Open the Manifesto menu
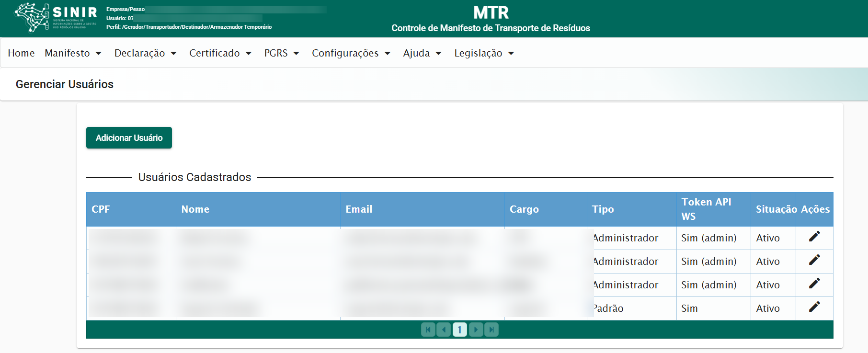Viewport: 868px width, 353px height. pyautogui.click(x=73, y=53)
